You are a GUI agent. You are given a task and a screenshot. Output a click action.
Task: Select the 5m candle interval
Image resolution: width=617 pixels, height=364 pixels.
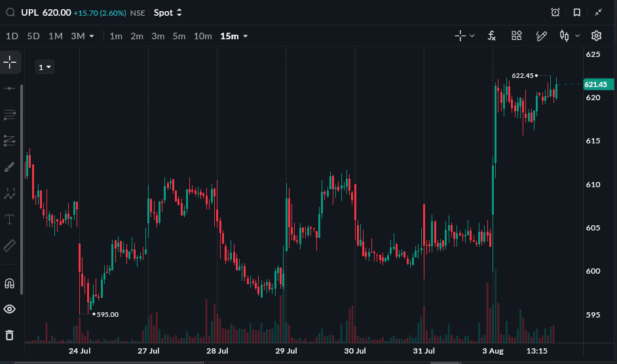click(x=179, y=36)
